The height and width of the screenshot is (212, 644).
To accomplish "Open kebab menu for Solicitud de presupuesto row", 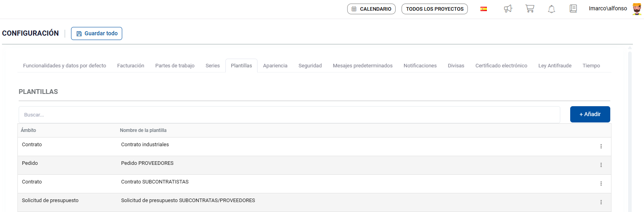I will point(601,202).
